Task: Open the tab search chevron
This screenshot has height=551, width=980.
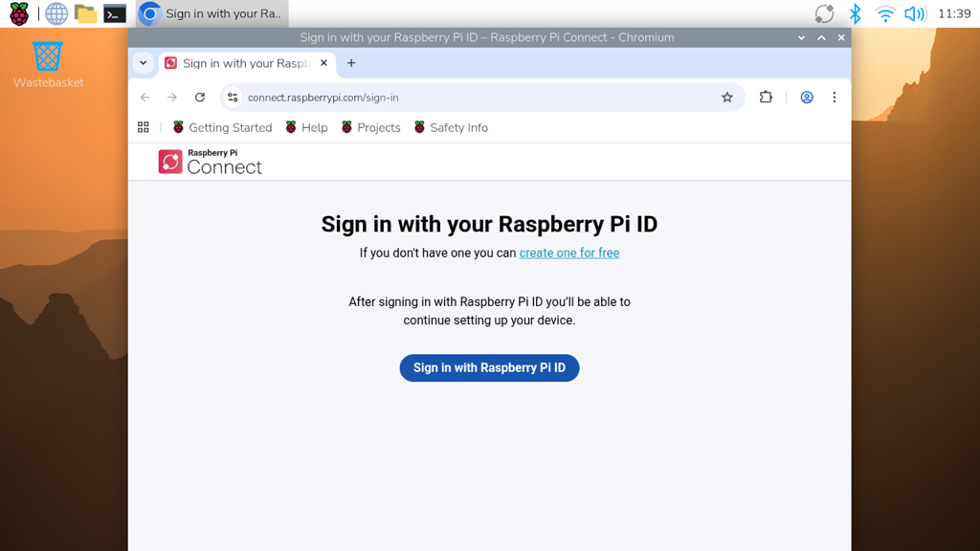Action: (143, 62)
